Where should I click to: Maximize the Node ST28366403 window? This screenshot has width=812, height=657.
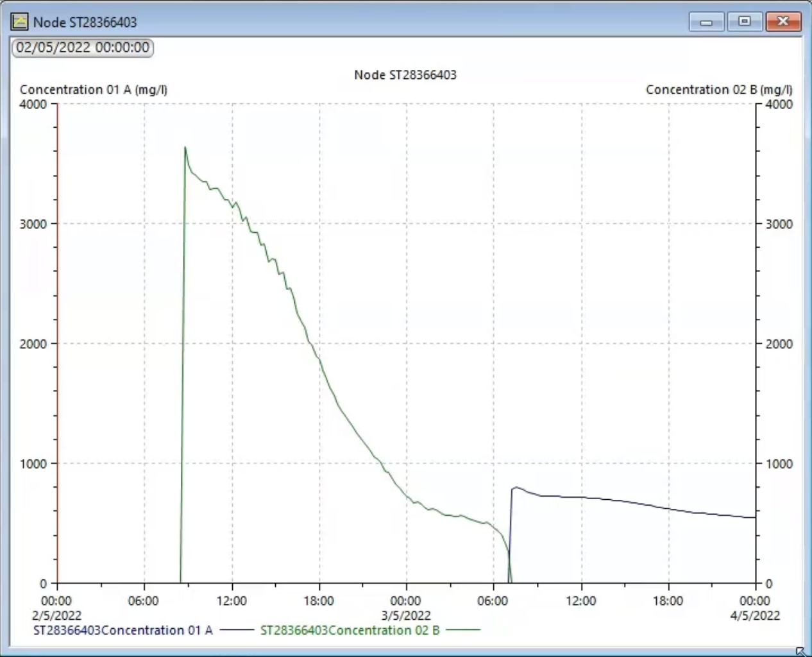pyautogui.click(x=744, y=22)
